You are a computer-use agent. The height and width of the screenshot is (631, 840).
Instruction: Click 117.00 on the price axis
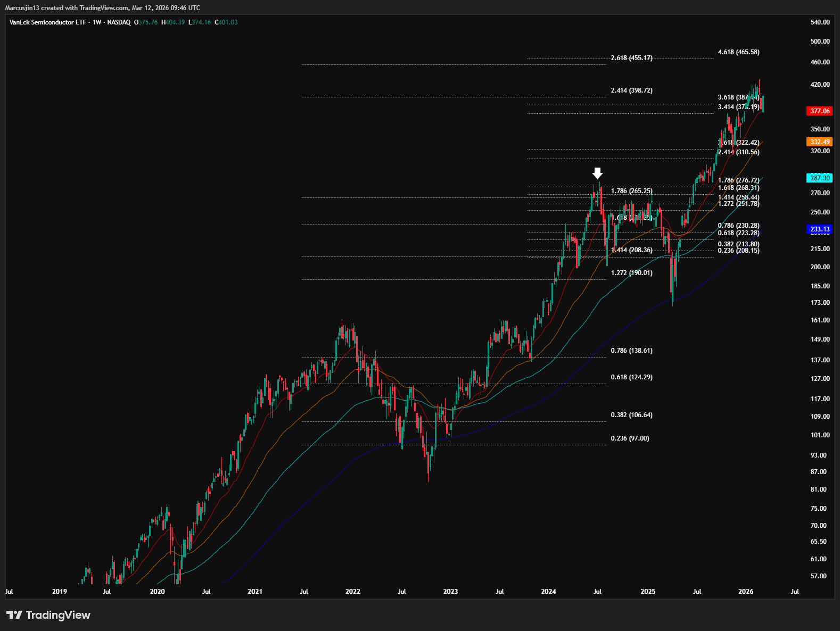820,399
